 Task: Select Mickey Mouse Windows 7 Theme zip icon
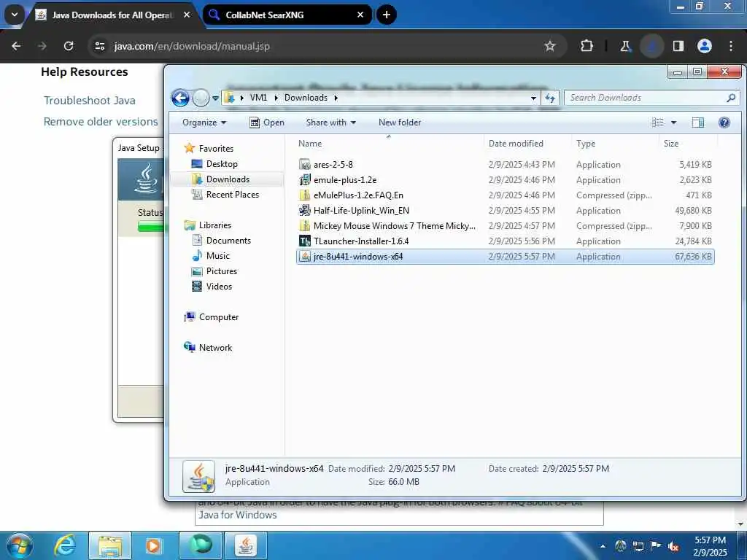(305, 226)
